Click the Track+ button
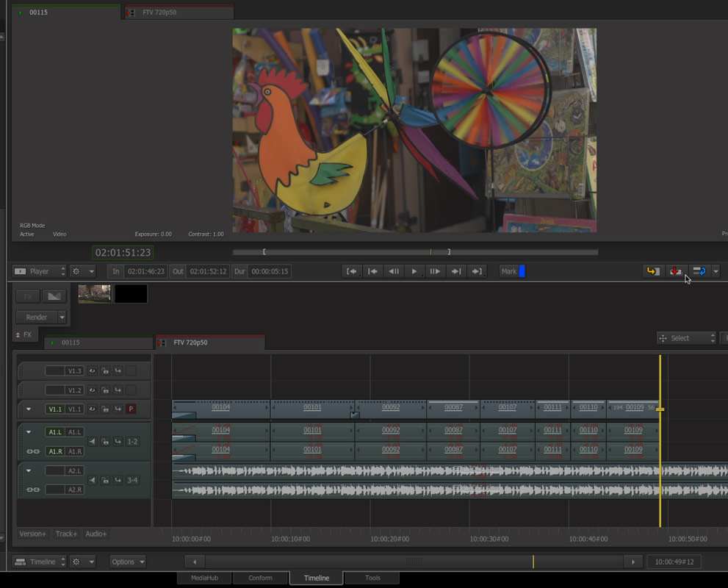This screenshot has height=588, width=728. click(66, 534)
